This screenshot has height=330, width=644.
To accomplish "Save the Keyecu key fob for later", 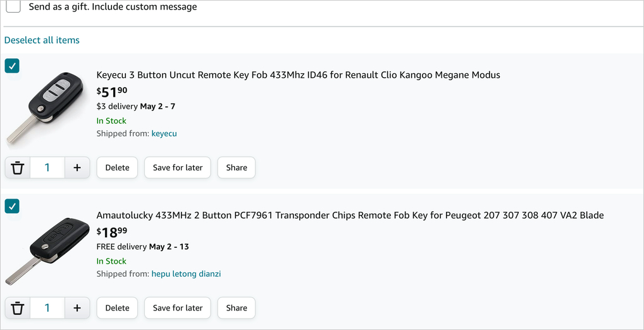I will (x=178, y=168).
